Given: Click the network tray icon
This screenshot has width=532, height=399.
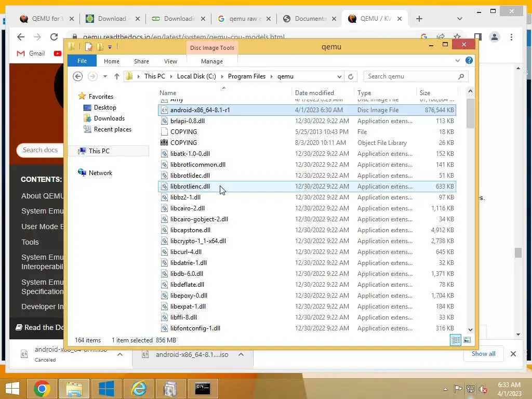Looking at the screenshot, I should [x=470, y=389].
